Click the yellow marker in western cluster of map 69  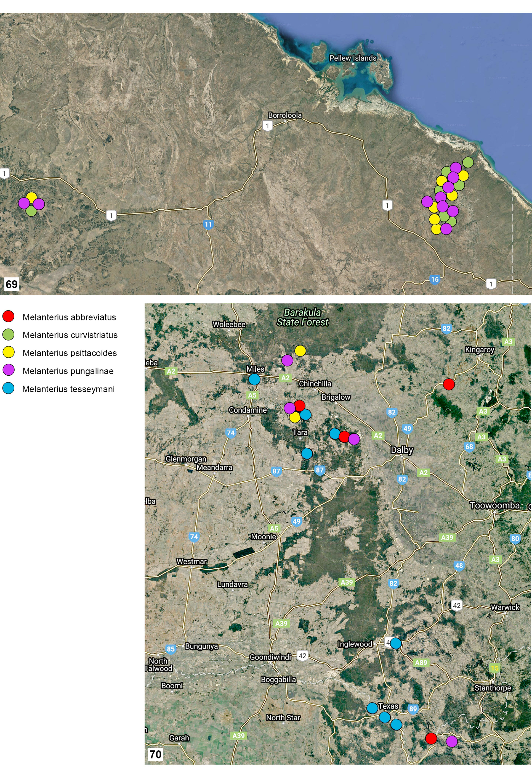pyautogui.click(x=31, y=197)
